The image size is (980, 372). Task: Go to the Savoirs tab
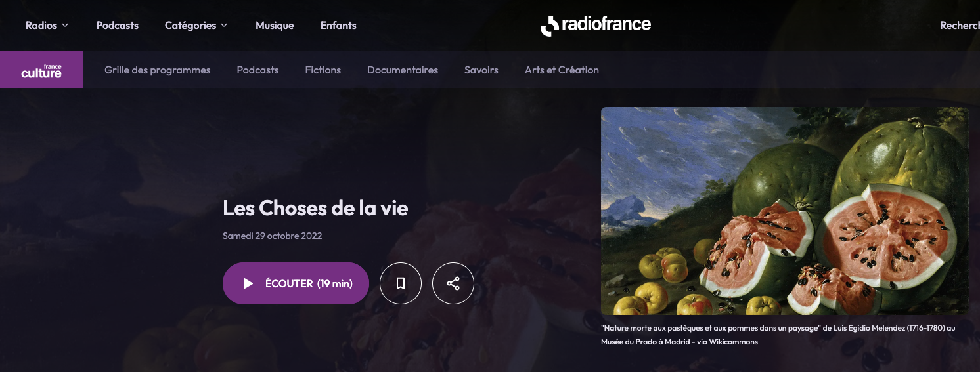pyautogui.click(x=481, y=70)
